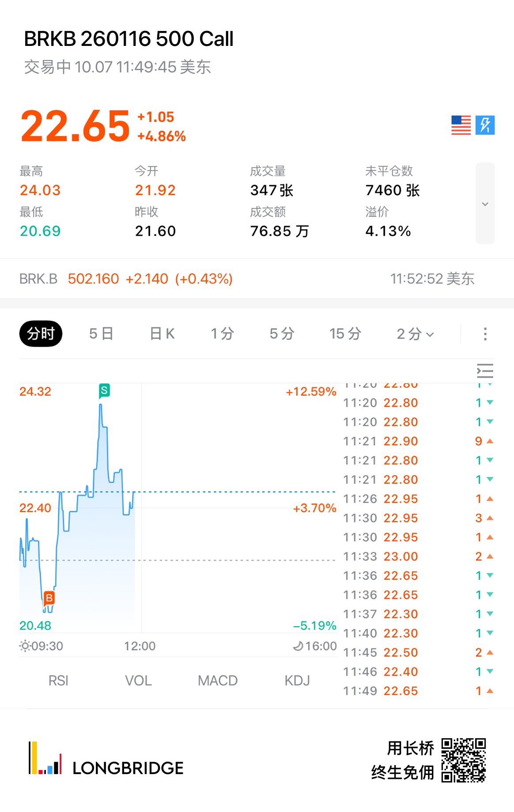Tap the Longbridge logo
The image size is (514, 812).
click(106, 759)
